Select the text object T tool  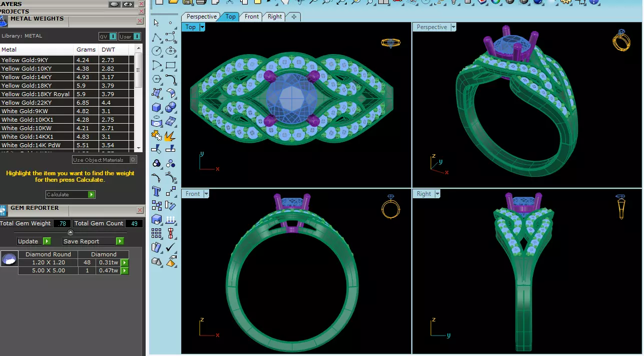click(x=156, y=191)
